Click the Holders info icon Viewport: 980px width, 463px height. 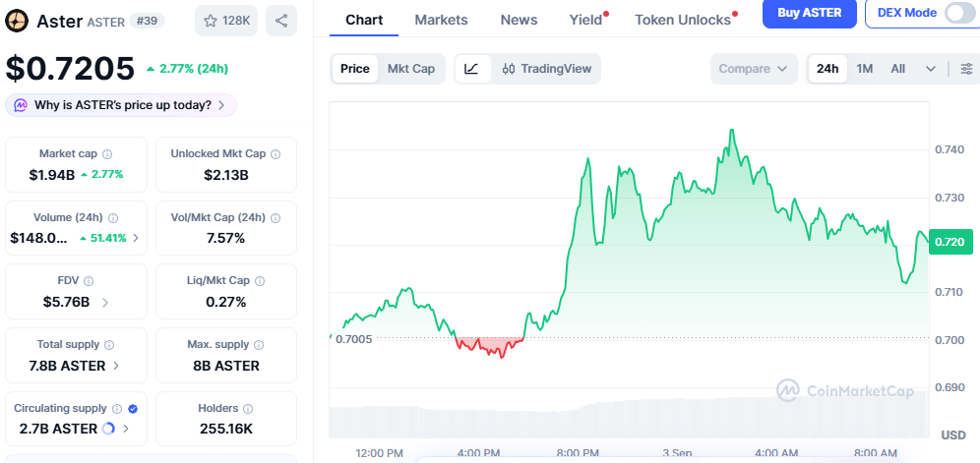pyautogui.click(x=248, y=409)
